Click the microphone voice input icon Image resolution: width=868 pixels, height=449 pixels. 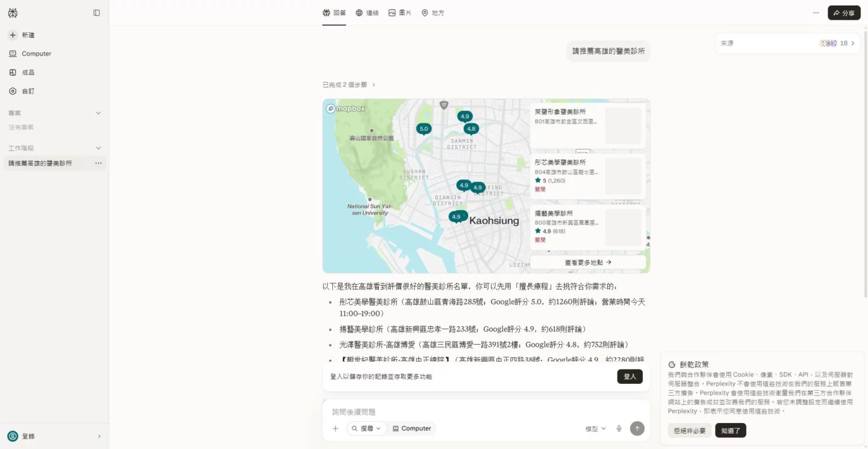pos(619,429)
